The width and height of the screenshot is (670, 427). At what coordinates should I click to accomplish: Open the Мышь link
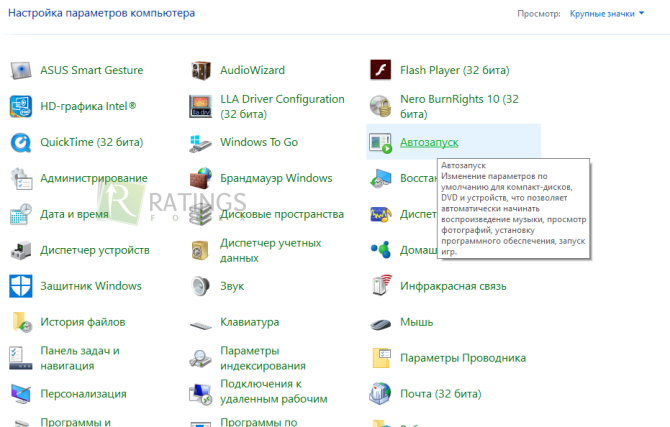(417, 322)
